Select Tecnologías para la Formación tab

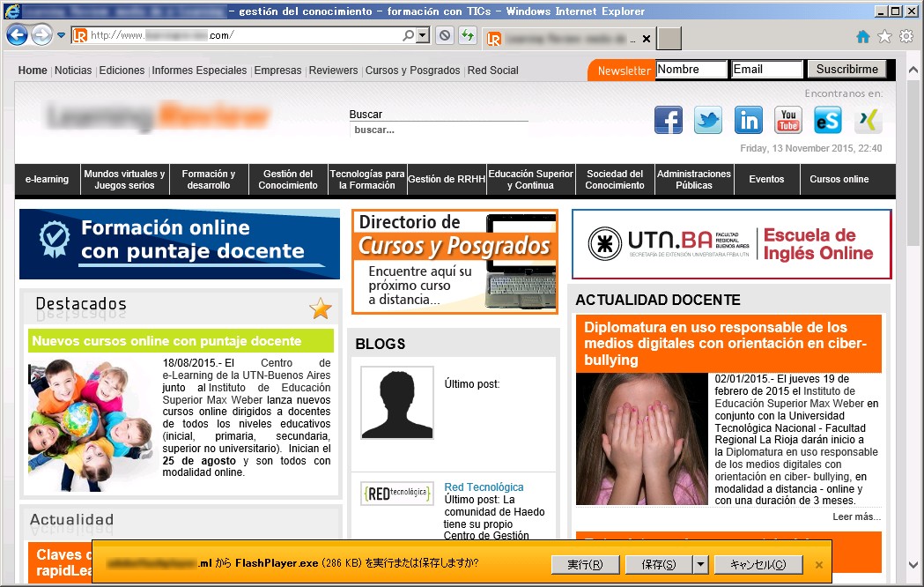click(367, 179)
